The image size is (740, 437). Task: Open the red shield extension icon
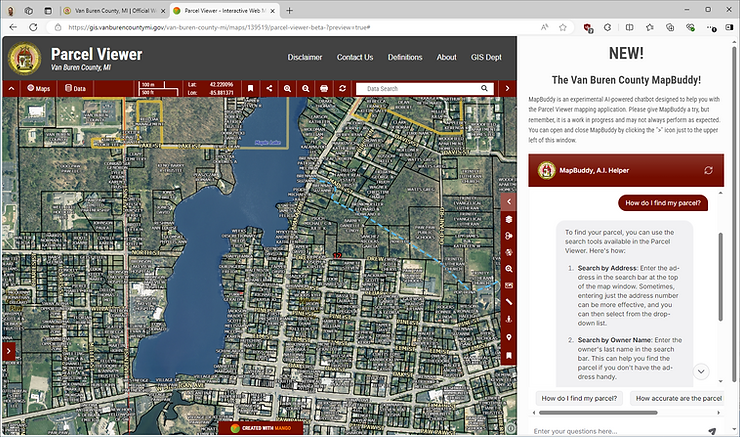coord(588,28)
